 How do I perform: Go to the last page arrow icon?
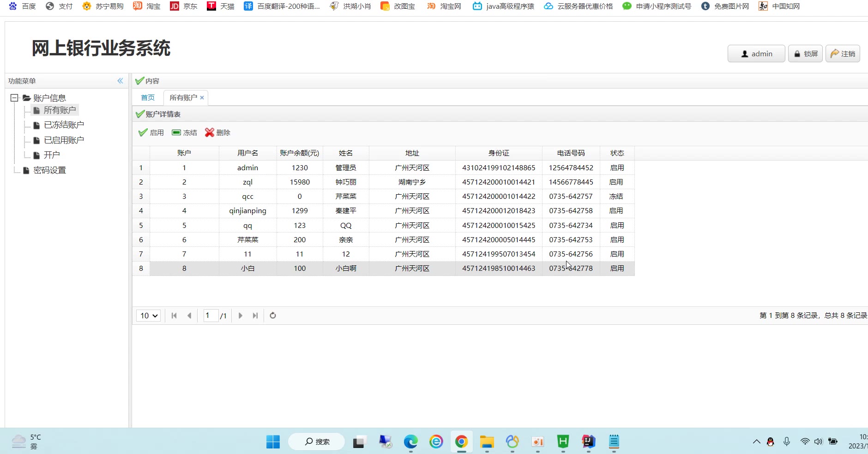(255, 316)
